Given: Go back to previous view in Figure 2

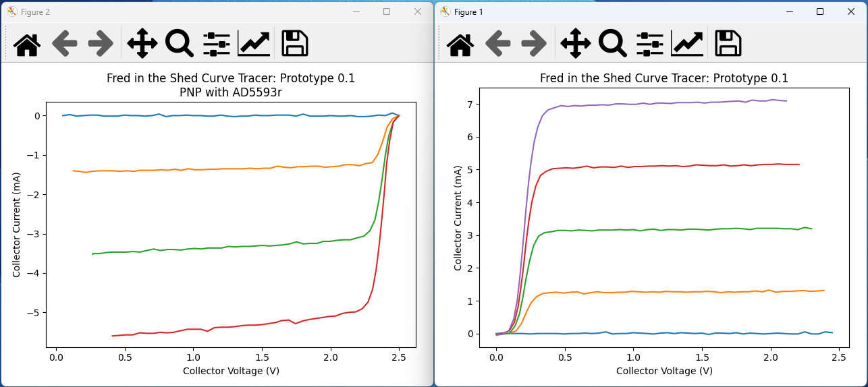Looking at the screenshot, I should pos(65,43).
